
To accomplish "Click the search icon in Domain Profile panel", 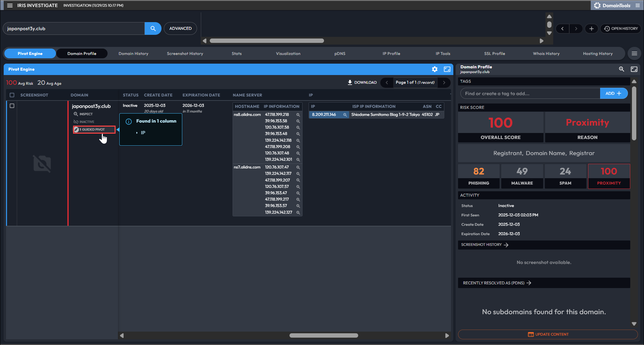I will pyautogui.click(x=621, y=69).
